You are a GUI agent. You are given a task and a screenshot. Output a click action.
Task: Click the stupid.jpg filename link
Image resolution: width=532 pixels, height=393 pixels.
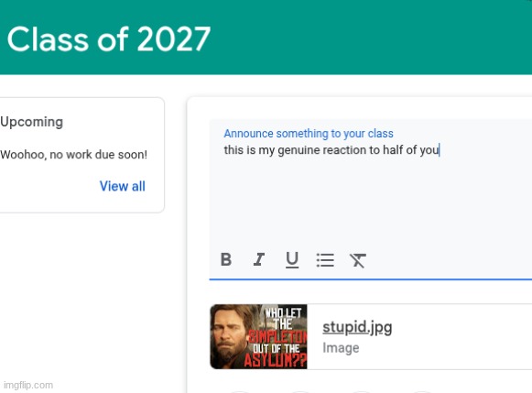(357, 327)
